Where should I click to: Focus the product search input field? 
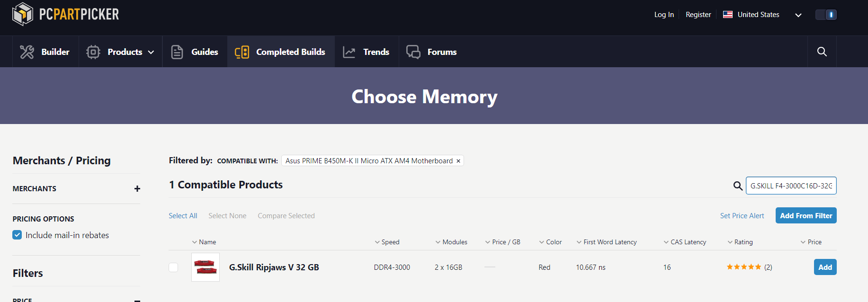pos(791,186)
